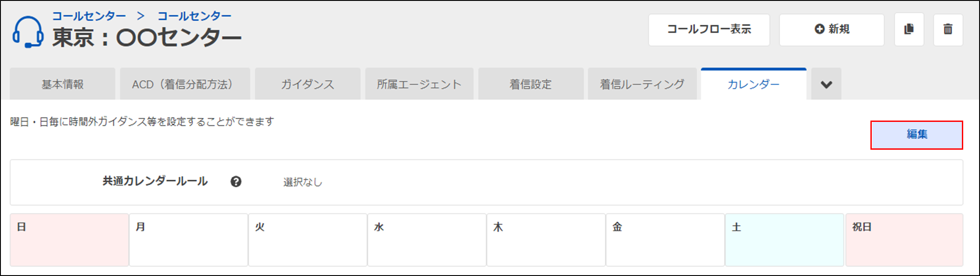Create new with the 新規 button

[832, 30]
